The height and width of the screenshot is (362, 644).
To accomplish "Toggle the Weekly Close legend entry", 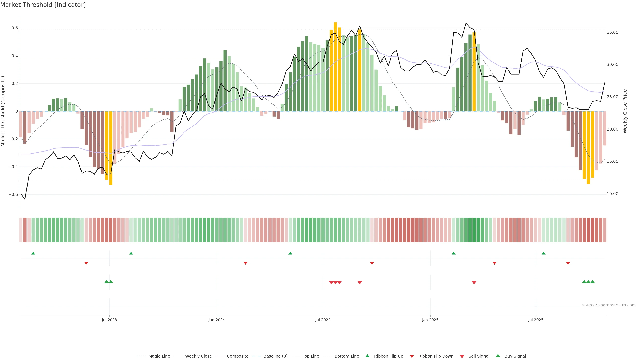I will (x=198, y=356).
